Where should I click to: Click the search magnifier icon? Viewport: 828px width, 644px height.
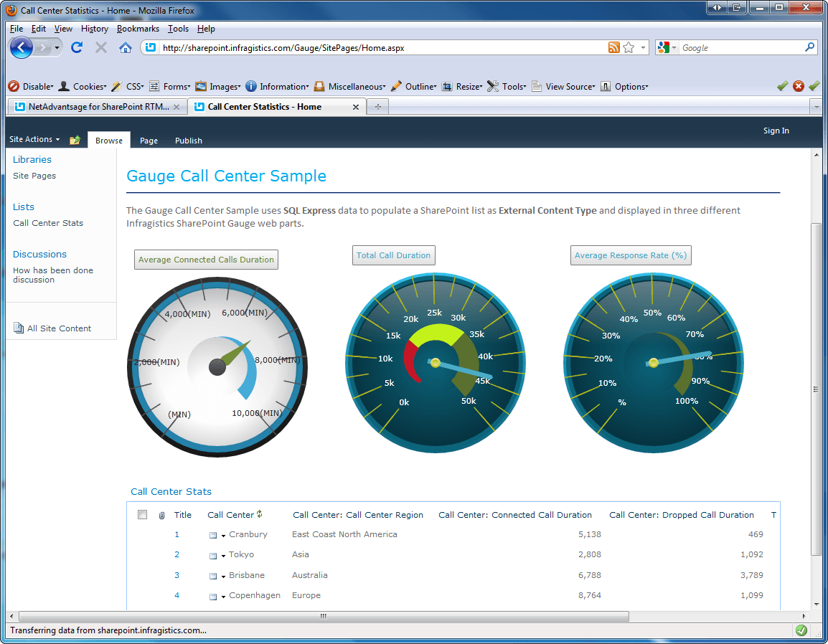click(809, 47)
